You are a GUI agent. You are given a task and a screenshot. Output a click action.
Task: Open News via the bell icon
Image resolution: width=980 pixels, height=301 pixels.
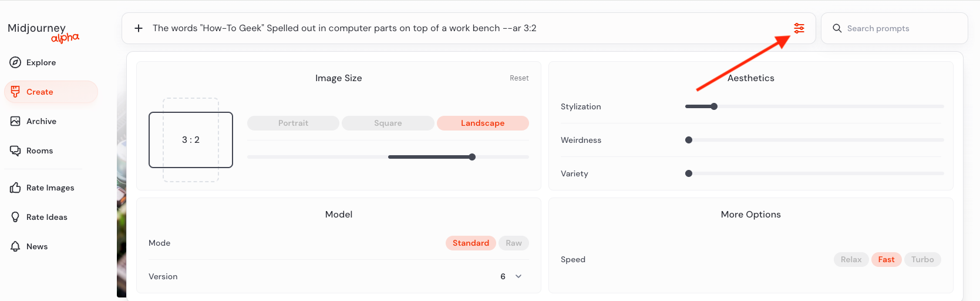tap(15, 246)
